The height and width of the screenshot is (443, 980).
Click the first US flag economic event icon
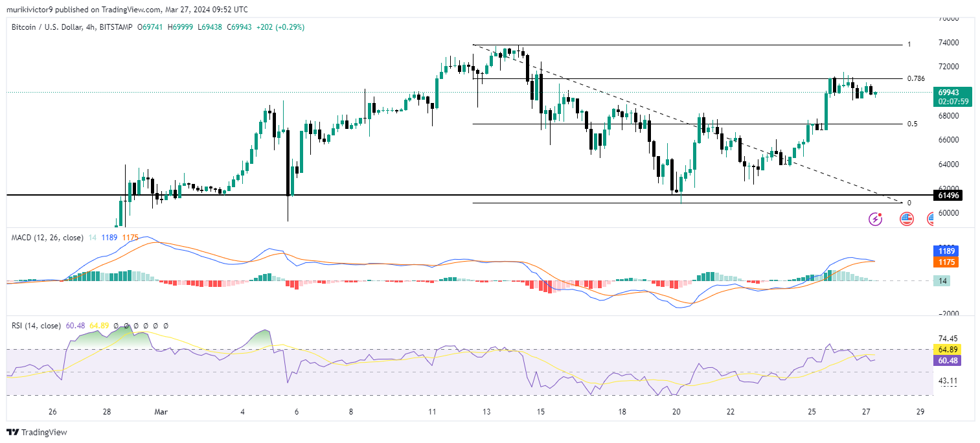point(906,219)
